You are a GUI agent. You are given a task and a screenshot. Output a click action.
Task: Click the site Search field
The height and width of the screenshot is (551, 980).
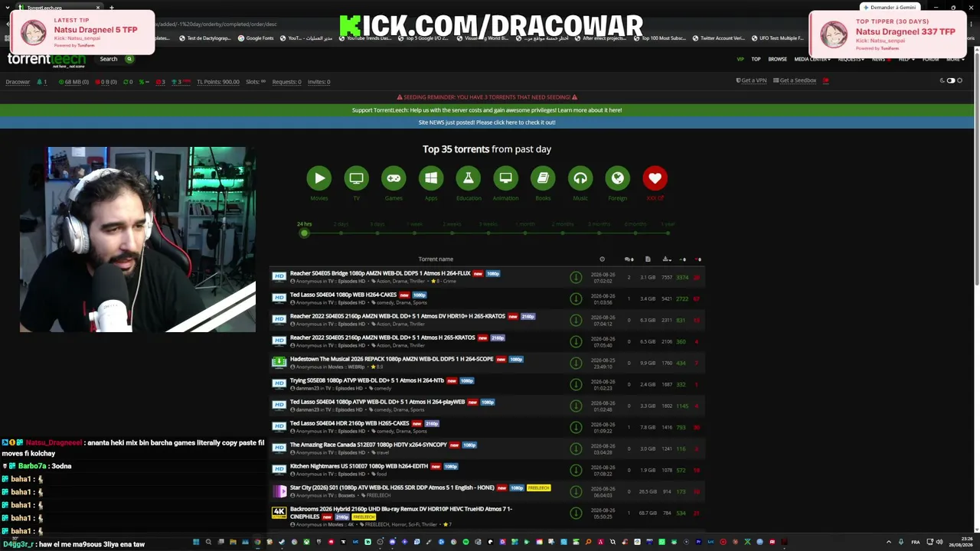coord(108,59)
